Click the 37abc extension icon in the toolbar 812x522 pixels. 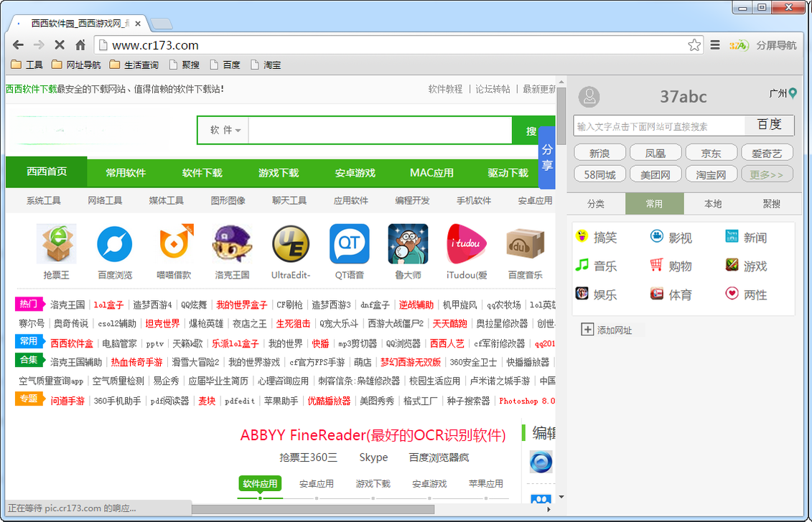point(739,45)
